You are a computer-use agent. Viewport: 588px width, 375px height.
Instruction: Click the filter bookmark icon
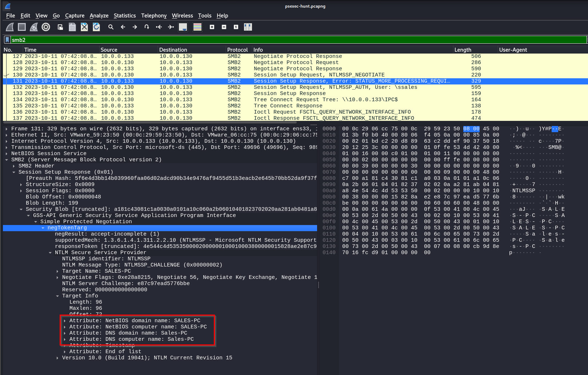coord(7,40)
